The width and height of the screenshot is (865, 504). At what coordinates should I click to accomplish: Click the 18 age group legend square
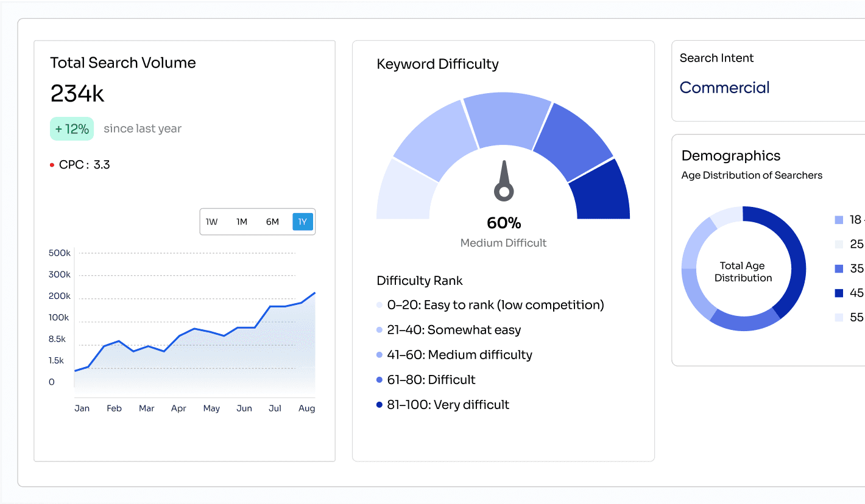tap(839, 220)
